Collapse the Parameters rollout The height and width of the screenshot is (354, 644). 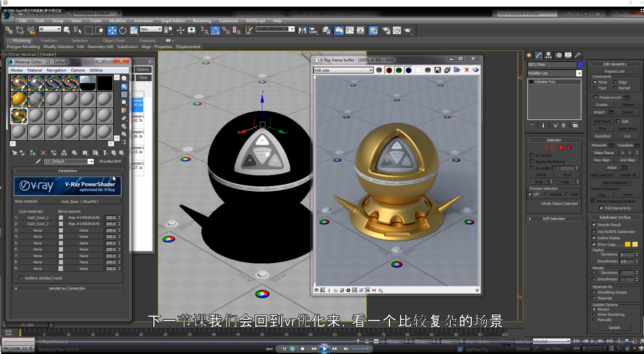click(67, 171)
